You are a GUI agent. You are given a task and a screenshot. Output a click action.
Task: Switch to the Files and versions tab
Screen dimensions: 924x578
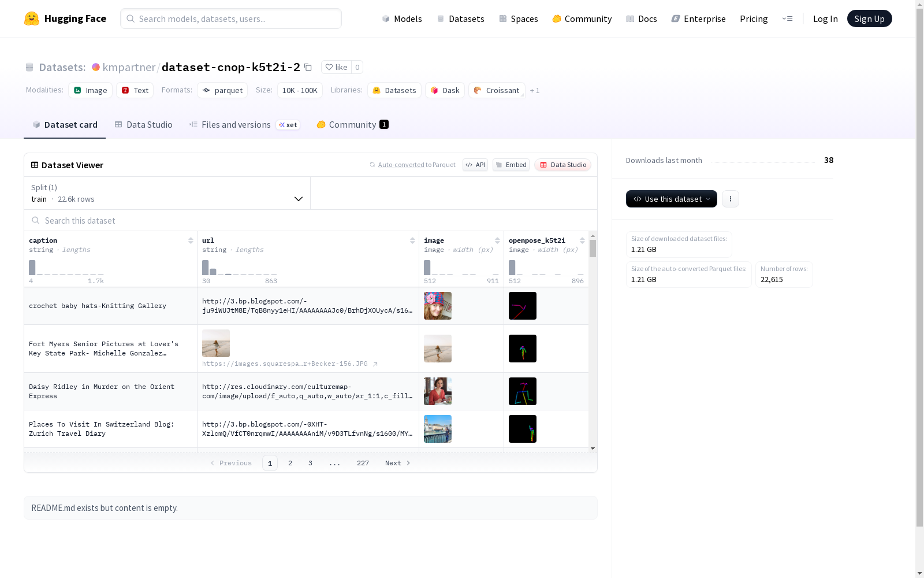244,125
